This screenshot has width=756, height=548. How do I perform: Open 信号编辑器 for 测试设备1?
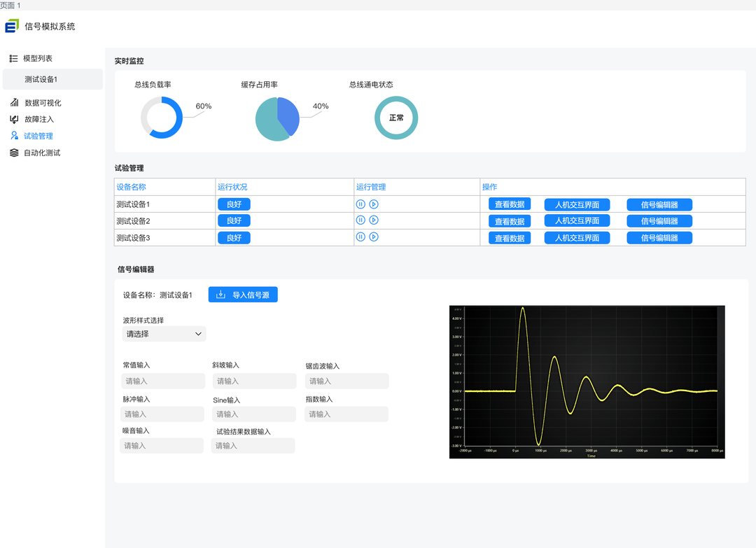659,204
